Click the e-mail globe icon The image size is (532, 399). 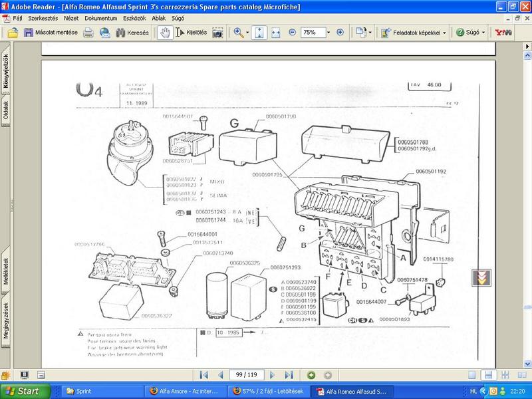tap(105, 33)
